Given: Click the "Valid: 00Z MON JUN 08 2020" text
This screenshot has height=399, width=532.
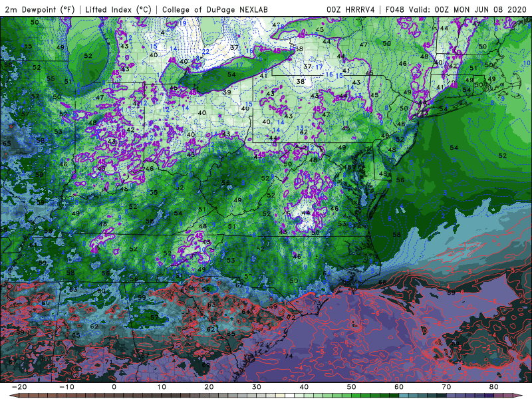Looking at the screenshot, I should pyautogui.click(x=468, y=10).
